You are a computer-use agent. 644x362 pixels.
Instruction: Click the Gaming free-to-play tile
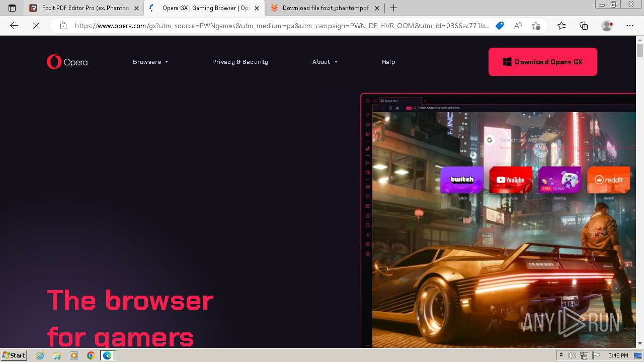click(559, 180)
